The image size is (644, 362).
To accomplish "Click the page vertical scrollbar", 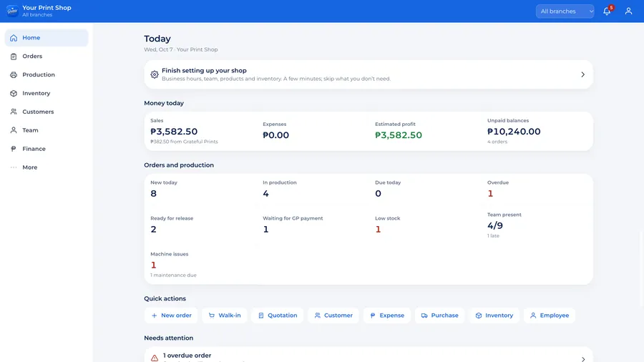I will pos(642,269).
